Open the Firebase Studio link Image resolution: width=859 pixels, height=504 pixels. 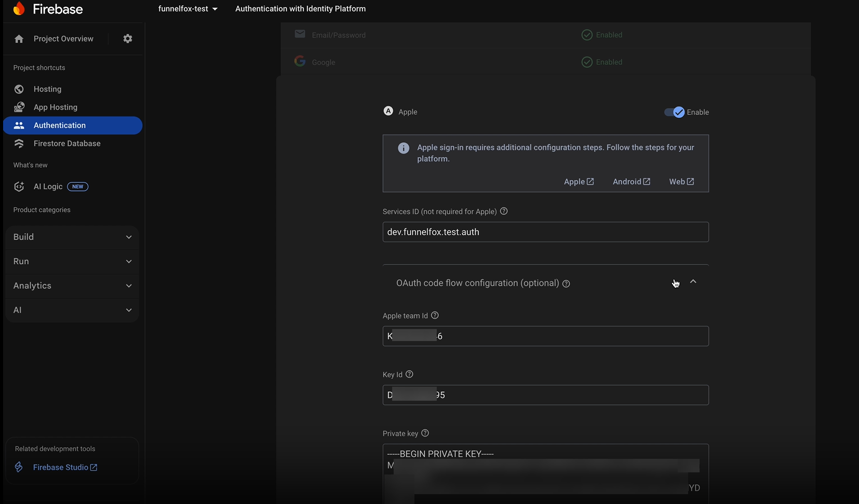tap(65, 467)
